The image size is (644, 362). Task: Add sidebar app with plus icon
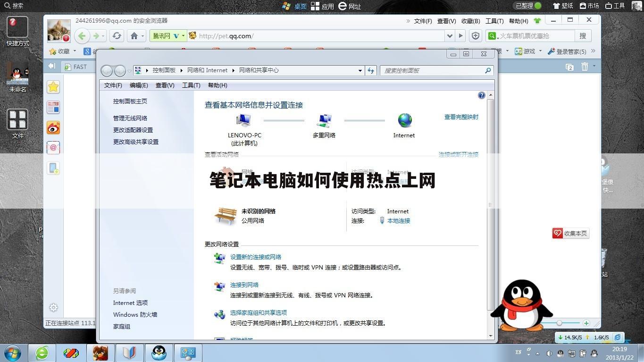tap(53, 168)
